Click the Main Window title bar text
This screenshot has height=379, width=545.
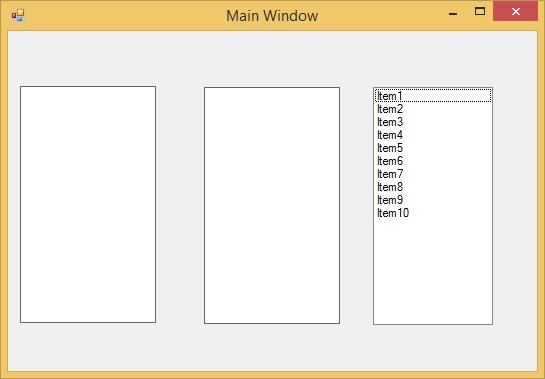click(272, 16)
